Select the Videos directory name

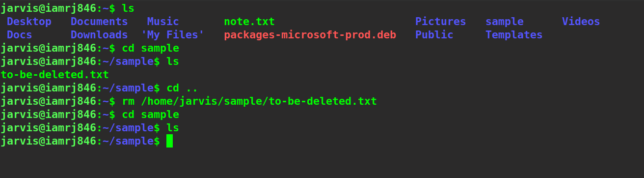tap(581, 22)
